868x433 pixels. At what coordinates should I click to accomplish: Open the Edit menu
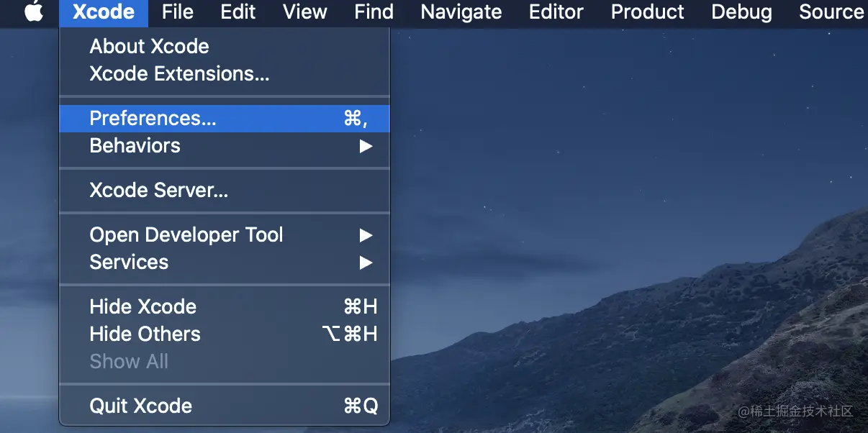[x=238, y=12]
